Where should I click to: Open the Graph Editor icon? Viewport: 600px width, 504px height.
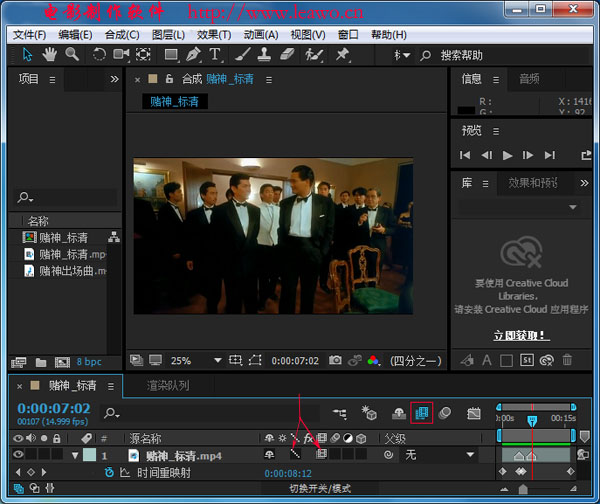[474, 413]
